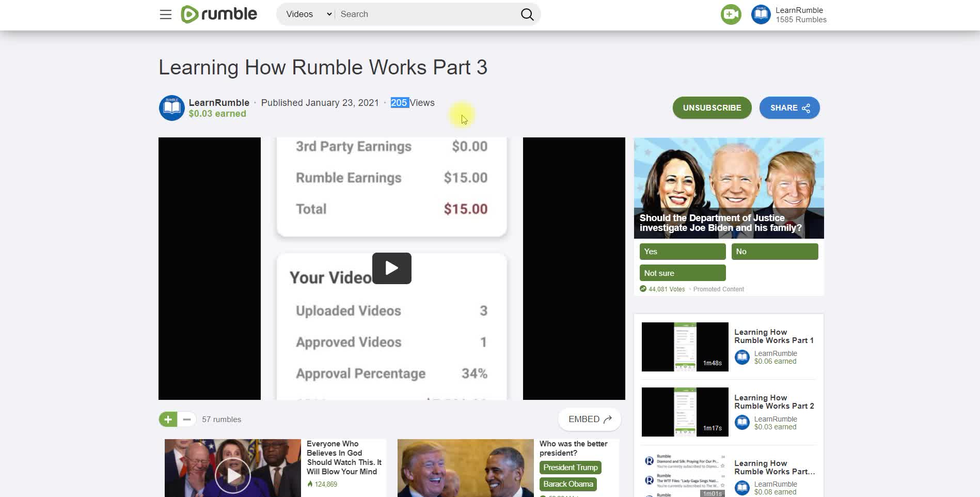This screenshot has width=980, height=497.
Task: Go to Rumble home via logo
Action: [219, 14]
